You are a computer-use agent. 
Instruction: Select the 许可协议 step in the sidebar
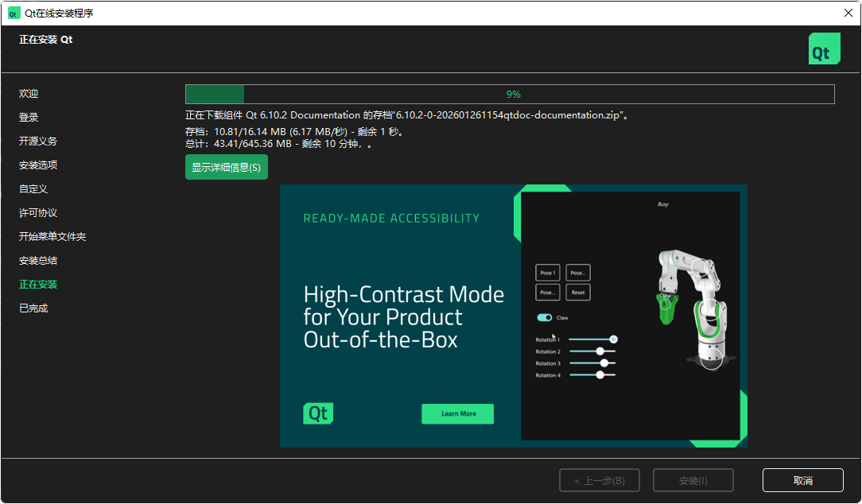click(x=38, y=213)
